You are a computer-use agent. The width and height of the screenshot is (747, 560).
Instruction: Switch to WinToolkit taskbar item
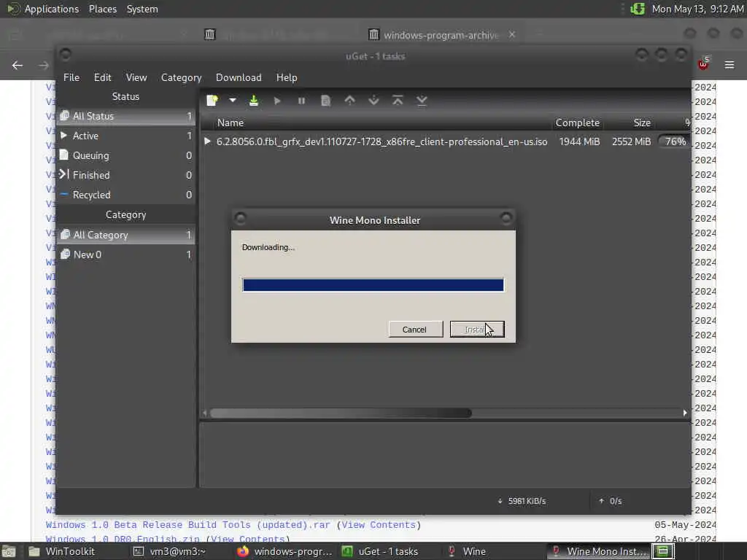(62, 551)
